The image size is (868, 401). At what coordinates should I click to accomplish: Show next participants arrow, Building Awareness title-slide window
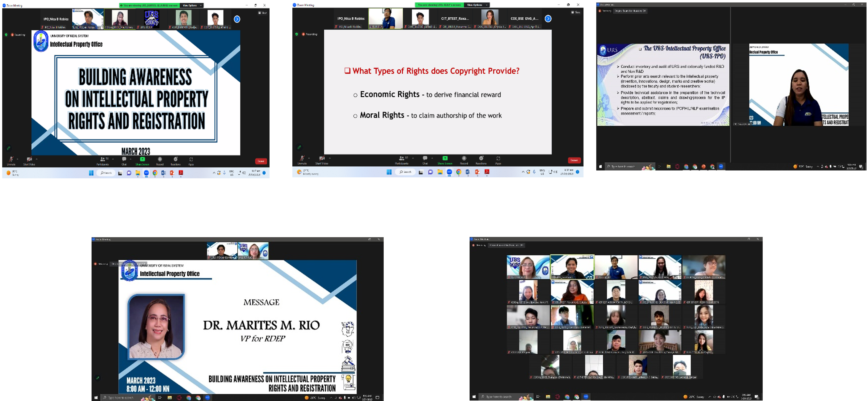coord(237,19)
